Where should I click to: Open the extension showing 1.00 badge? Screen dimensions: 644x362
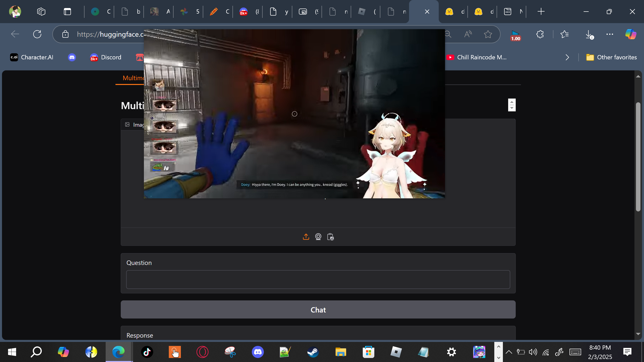click(x=515, y=35)
